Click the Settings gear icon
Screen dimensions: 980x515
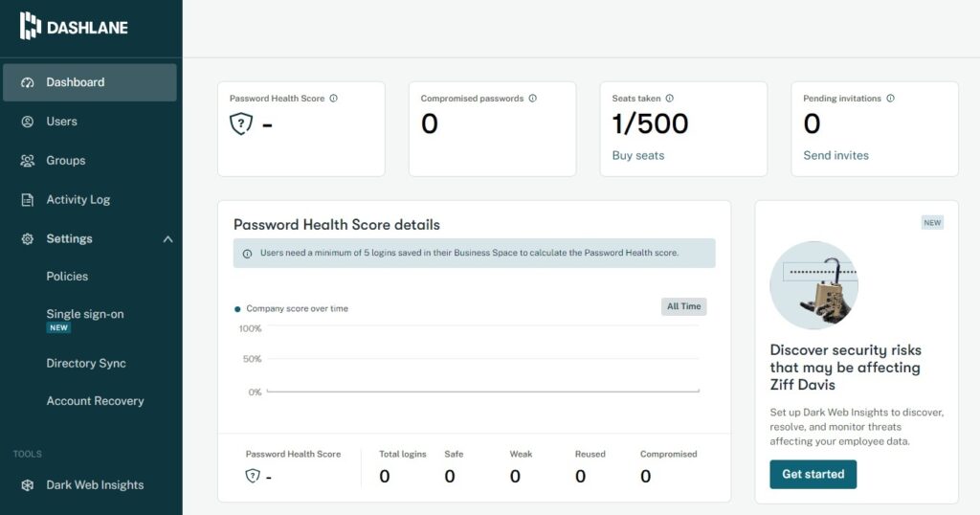click(x=28, y=238)
